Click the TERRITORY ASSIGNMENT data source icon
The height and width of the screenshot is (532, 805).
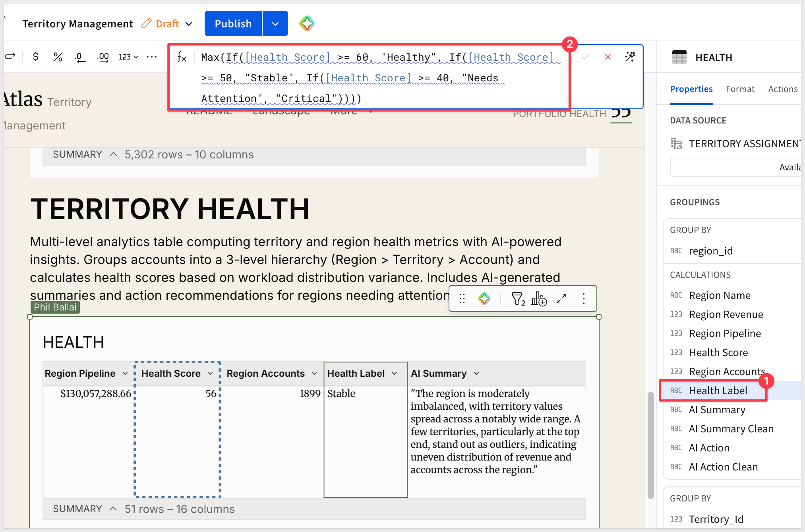coord(676,144)
